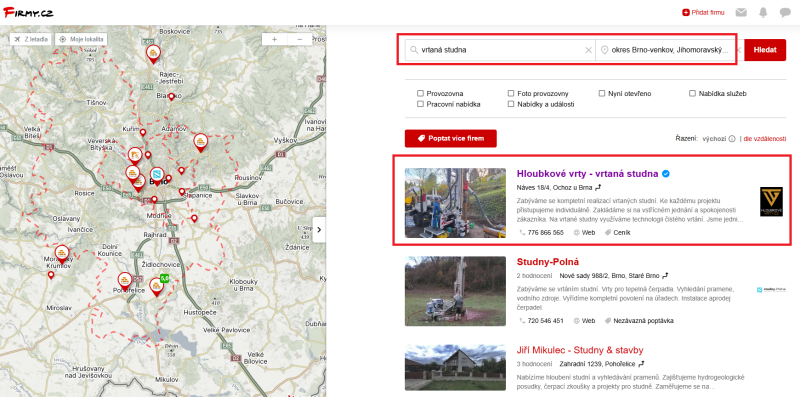
Task: Select the 'Moje lokalita' map option
Action: click(x=81, y=39)
